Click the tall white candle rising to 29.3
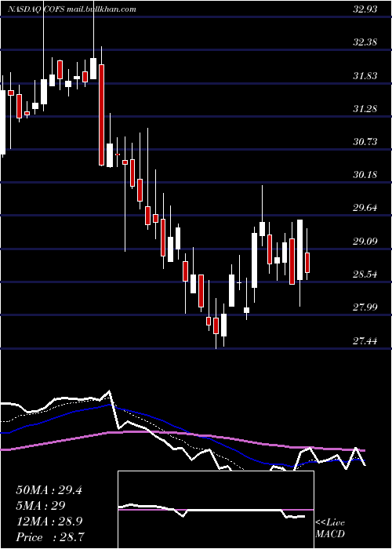The height and width of the screenshot is (549, 392). click(255, 260)
